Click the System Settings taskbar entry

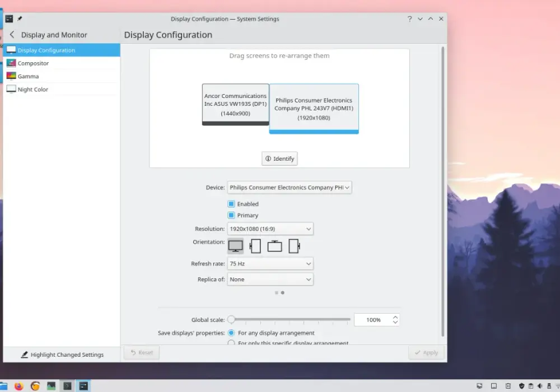(83, 386)
